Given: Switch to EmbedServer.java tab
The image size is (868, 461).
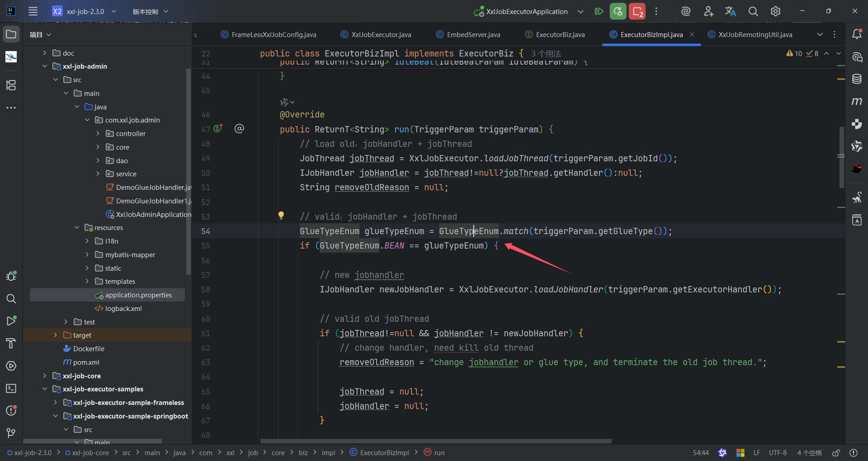Looking at the screenshot, I should coord(468,35).
